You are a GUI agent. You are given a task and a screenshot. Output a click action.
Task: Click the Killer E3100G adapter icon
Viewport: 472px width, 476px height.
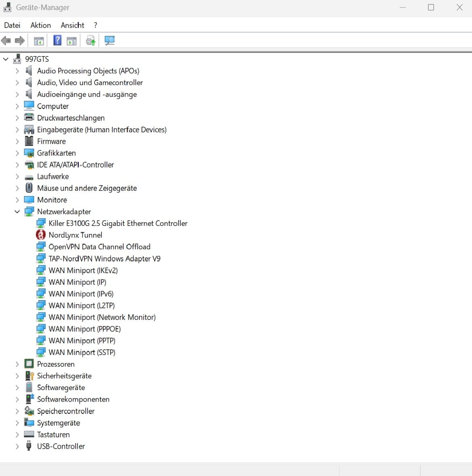pos(41,223)
